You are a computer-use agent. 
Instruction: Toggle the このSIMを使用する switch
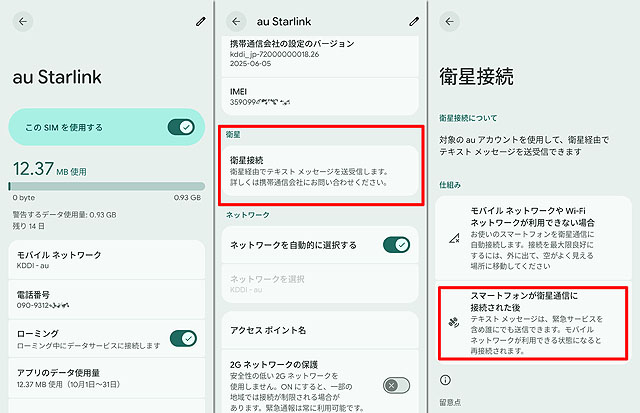tap(180, 127)
